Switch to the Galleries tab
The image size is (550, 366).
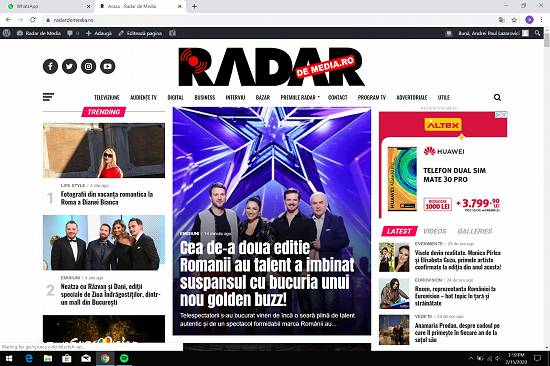(475, 231)
